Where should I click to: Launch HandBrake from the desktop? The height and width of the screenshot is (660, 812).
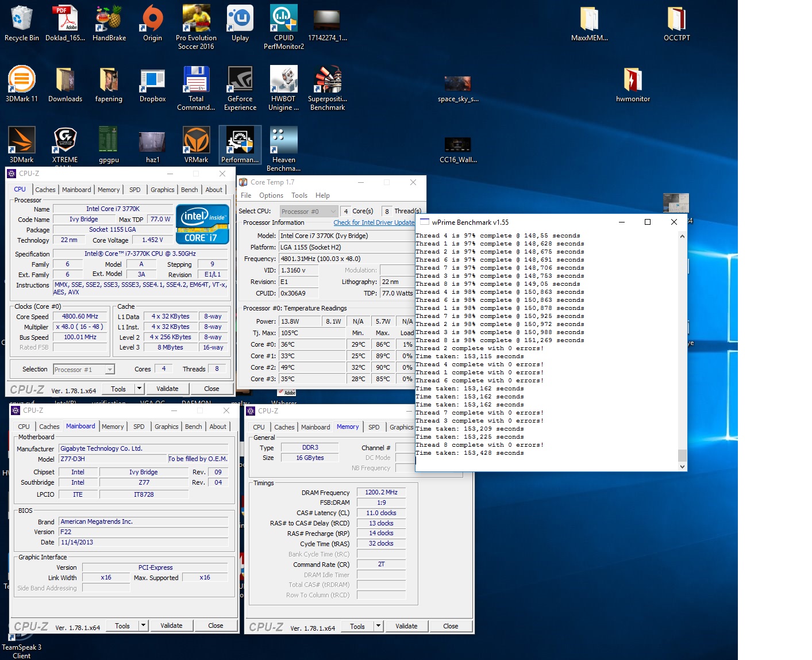point(109,24)
